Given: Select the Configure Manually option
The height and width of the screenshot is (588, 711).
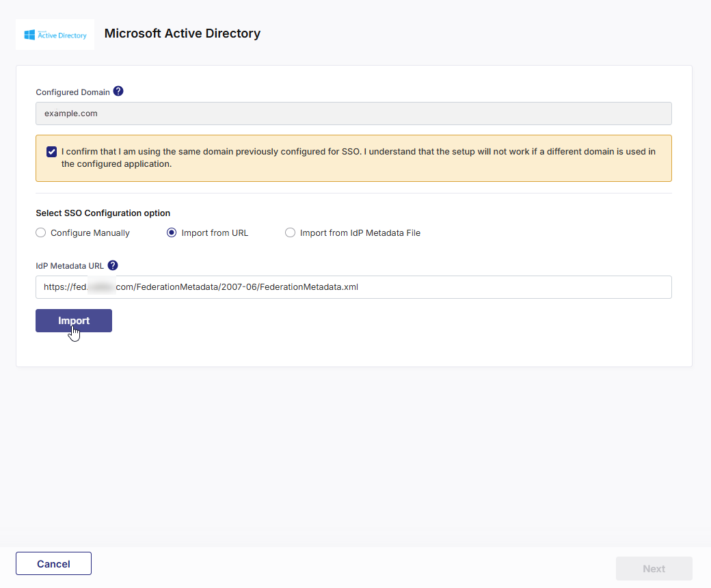Looking at the screenshot, I should point(40,232).
